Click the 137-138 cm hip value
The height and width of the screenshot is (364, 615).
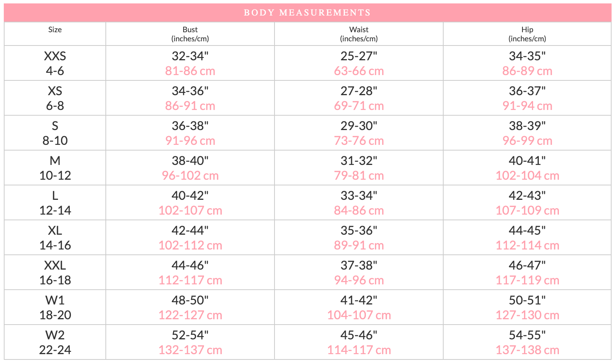click(527, 350)
